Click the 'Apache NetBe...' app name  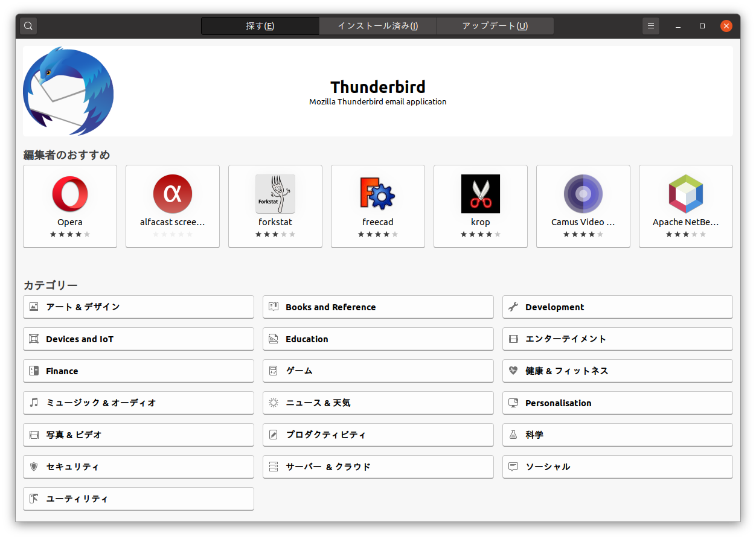pyautogui.click(x=686, y=222)
